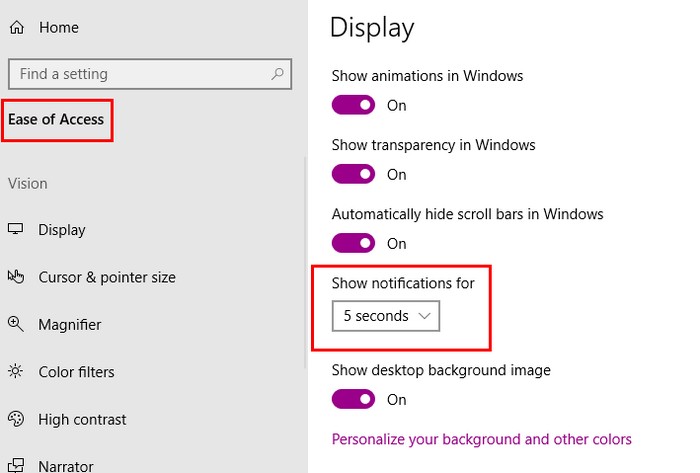Switch off Show desktop background image
700x473 pixels.
(x=354, y=399)
